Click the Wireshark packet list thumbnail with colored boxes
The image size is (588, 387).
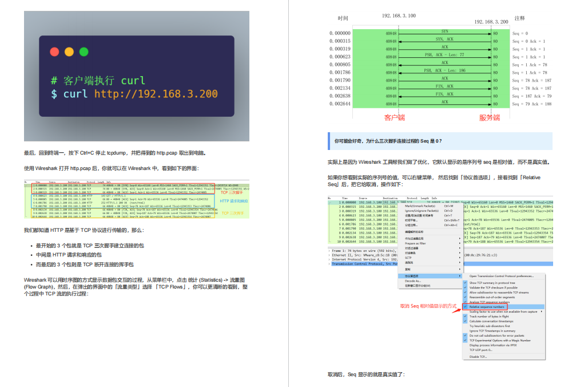137,200
